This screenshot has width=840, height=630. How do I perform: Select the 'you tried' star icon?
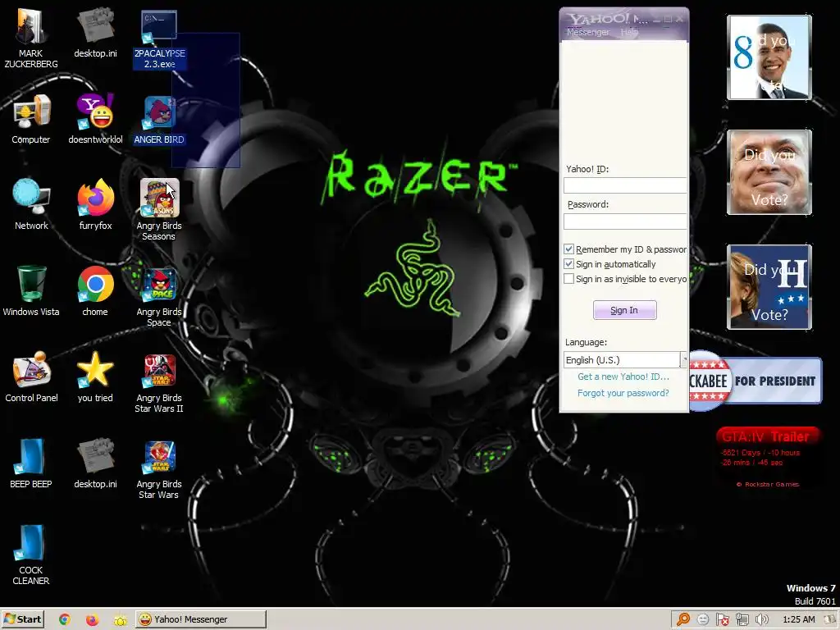(95, 377)
